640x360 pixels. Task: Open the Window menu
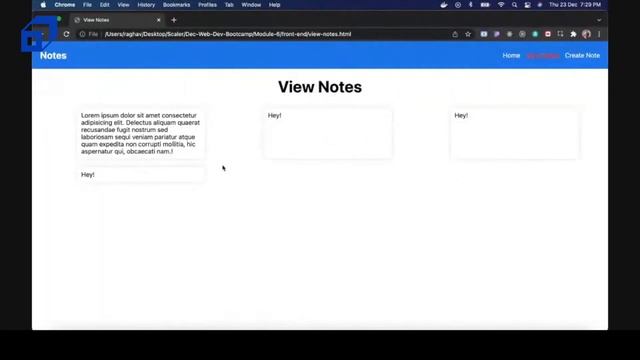251,5
